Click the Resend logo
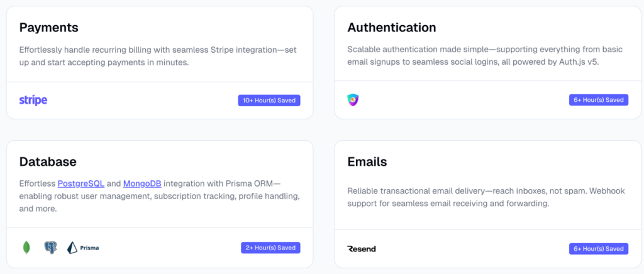This screenshot has height=274, width=644. tap(362, 249)
